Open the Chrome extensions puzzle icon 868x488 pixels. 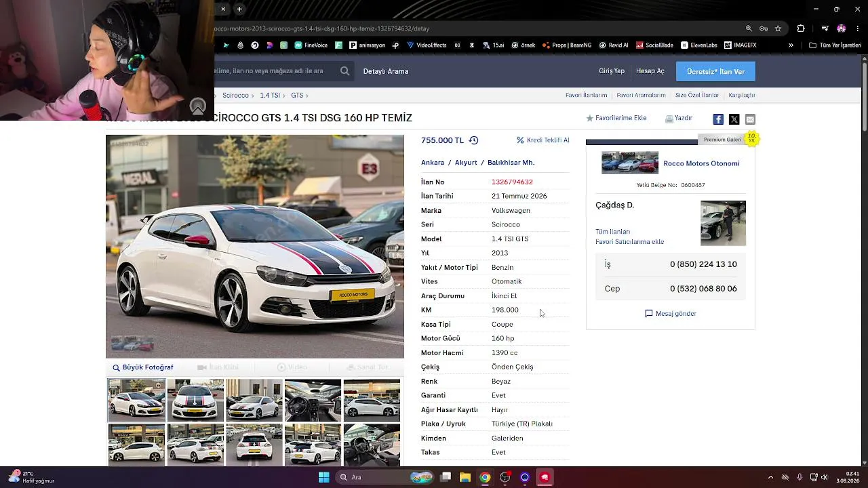[x=801, y=28]
